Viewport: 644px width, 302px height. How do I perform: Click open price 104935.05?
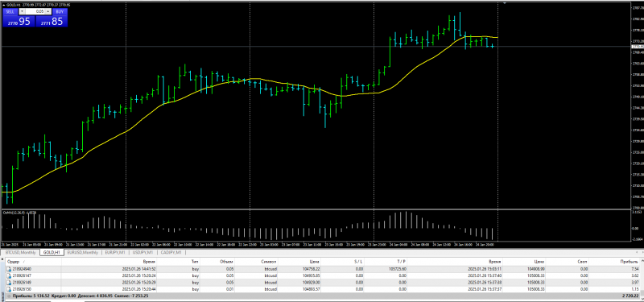pyautogui.click(x=311, y=275)
